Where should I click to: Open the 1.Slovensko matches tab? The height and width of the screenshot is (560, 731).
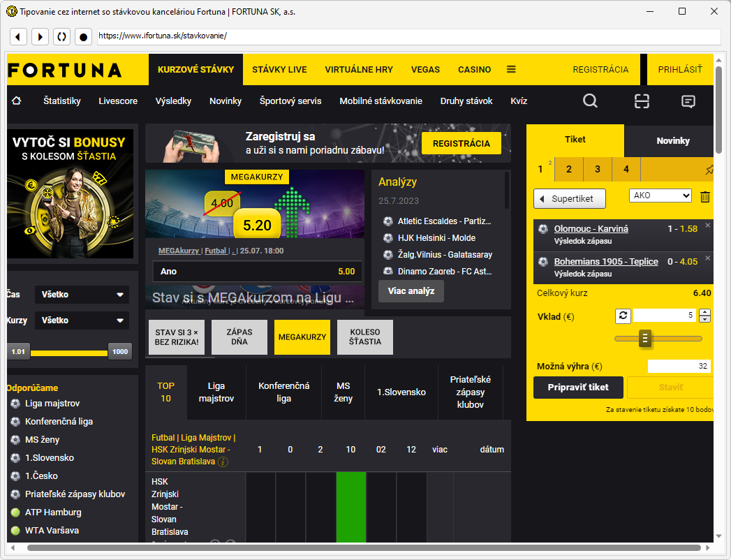coord(401,392)
